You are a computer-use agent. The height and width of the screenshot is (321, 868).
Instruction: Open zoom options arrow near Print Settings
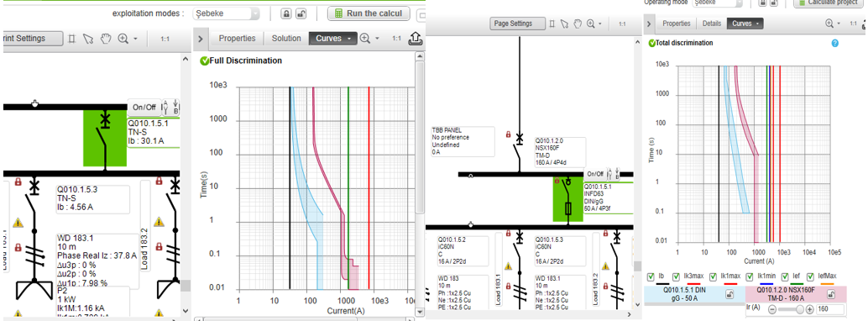pyautogui.click(x=135, y=39)
